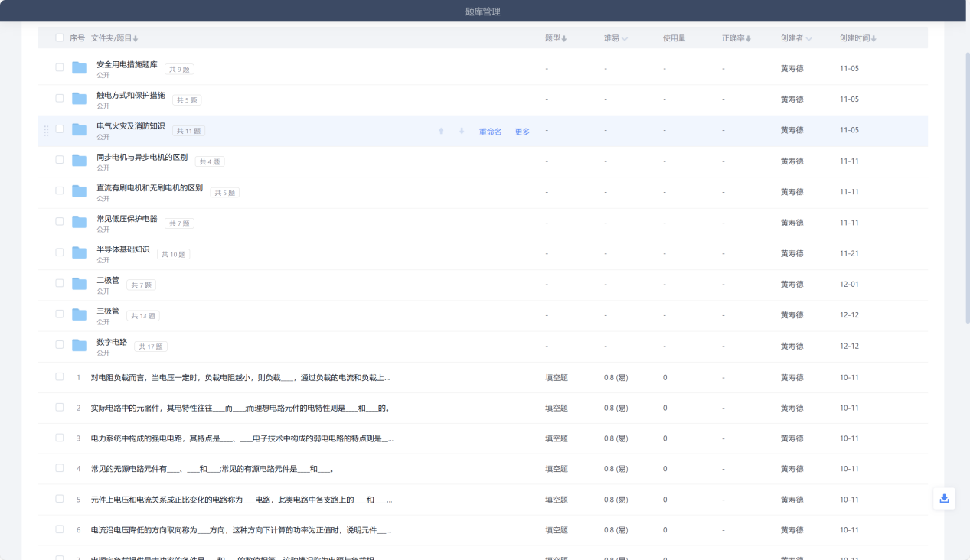Click the 三极管 folder icon
970x560 pixels.
(x=79, y=314)
